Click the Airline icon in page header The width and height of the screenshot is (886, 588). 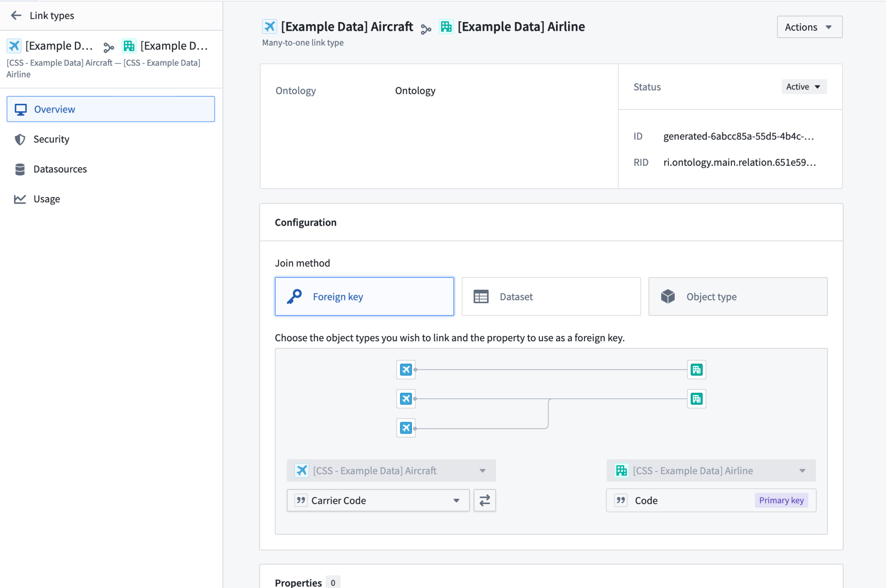[x=446, y=27]
